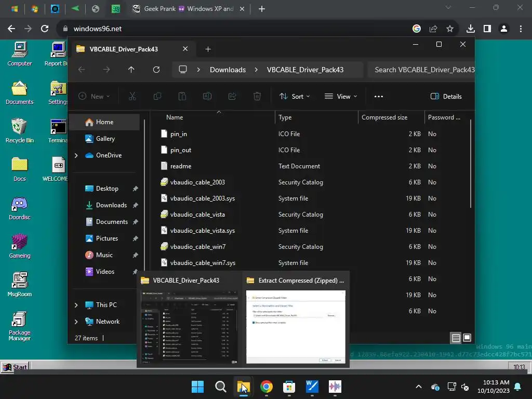Select Gallery in navigation pane

(x=105, y=139)
